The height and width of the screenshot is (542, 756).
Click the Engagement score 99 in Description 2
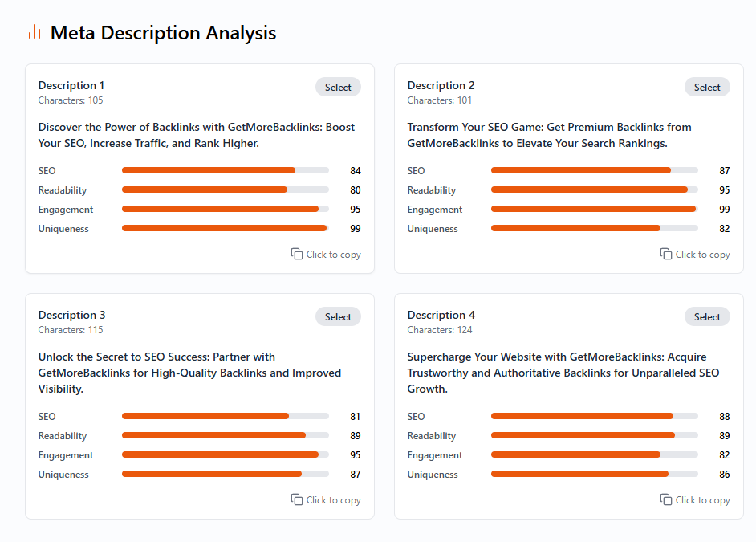tap(724, 210)
